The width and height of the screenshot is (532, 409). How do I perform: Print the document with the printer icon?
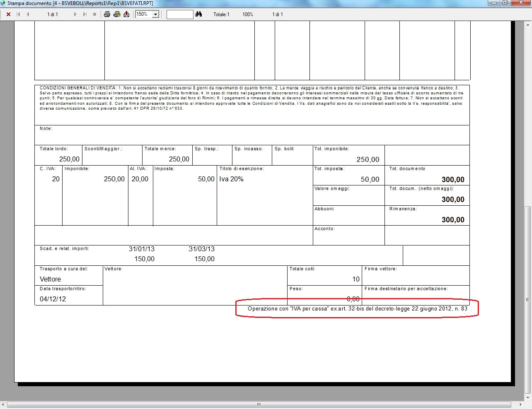coord(107,14)
